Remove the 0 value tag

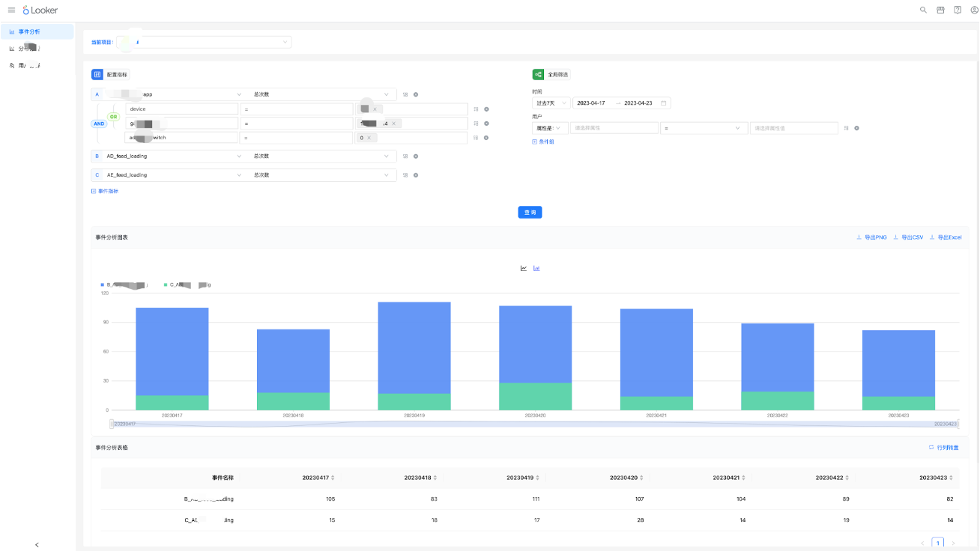tap(368, 138)
